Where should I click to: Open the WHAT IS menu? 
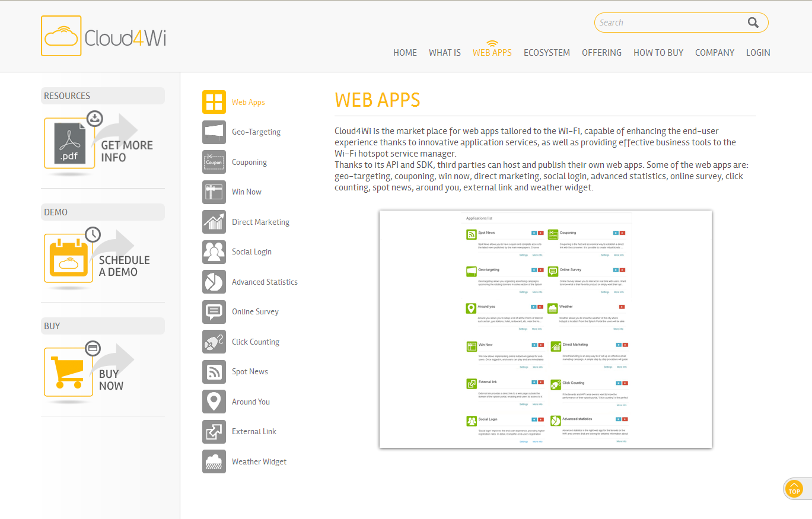pos(445,53)
